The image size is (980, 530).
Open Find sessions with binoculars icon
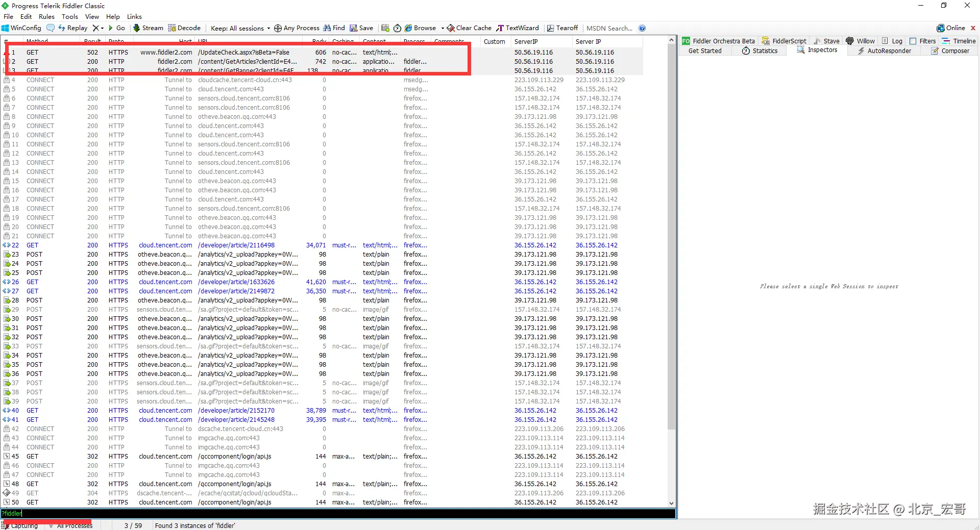click(x=334, y=28)
